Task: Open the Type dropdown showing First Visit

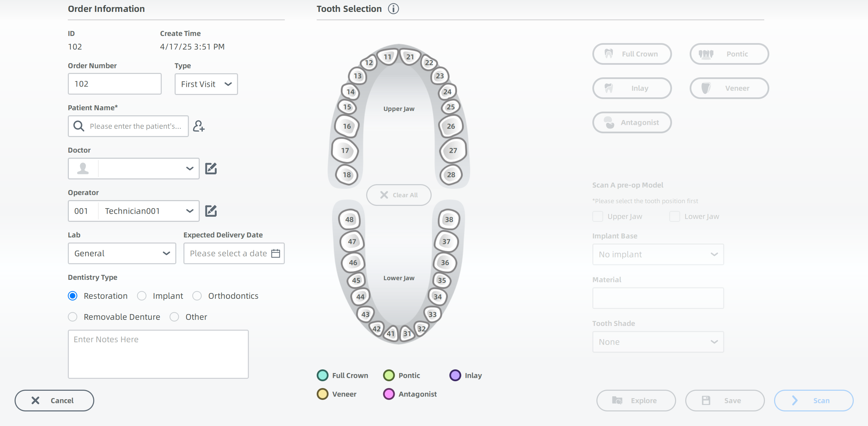Action: point(206,84)
